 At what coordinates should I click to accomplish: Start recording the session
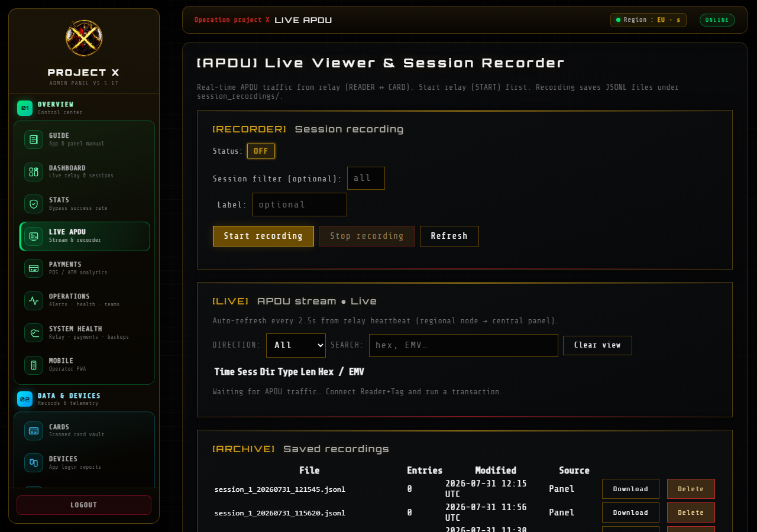point(263,236)
